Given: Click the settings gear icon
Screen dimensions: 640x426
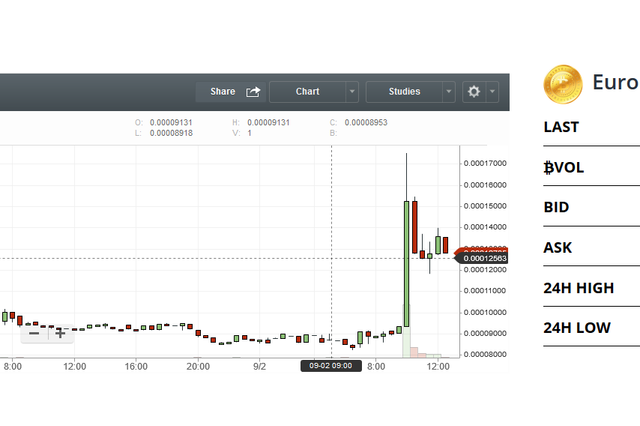Looking at the screenshot, I should (474, 91).
